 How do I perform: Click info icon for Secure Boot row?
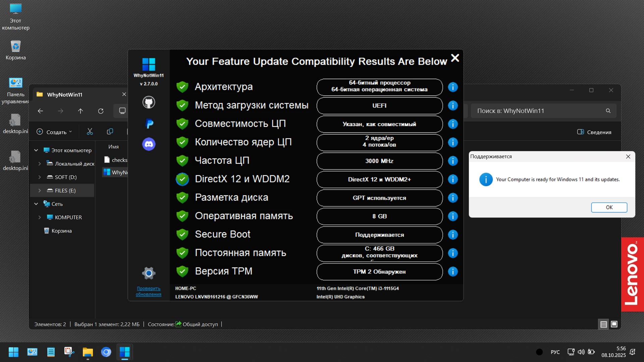tap(453, 235)
